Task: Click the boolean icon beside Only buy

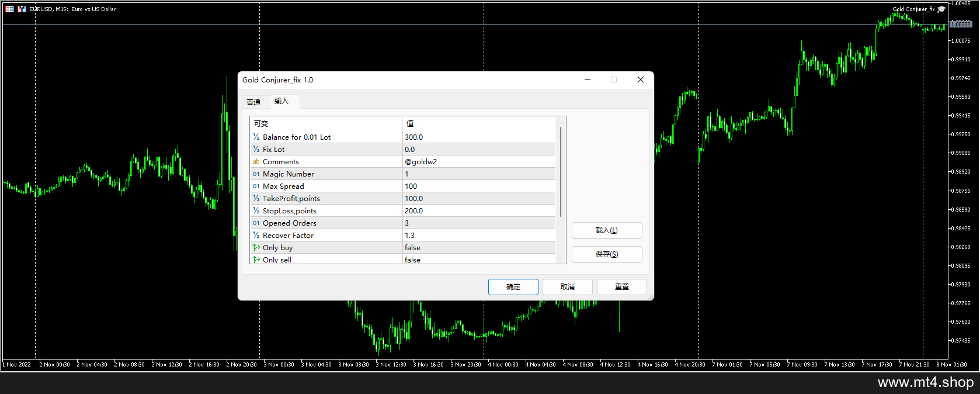Action: click(256, 247)
